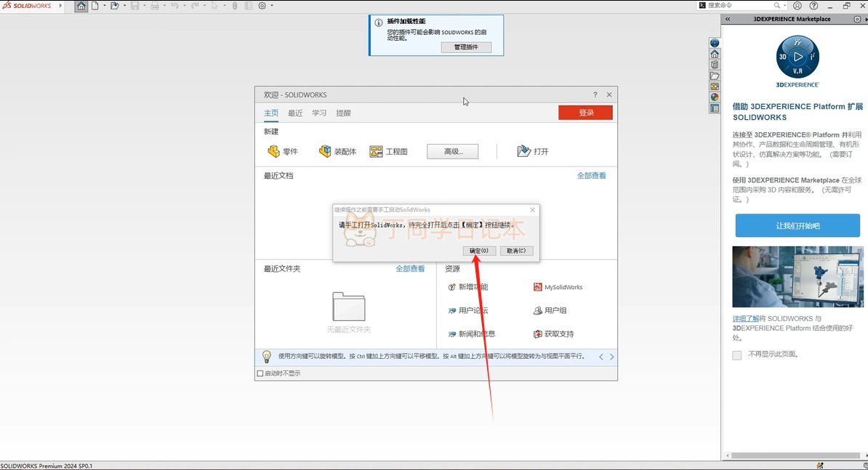Create a new assembly (装配体)
Viewport: 868px width, 470px height.
[337, 152]
